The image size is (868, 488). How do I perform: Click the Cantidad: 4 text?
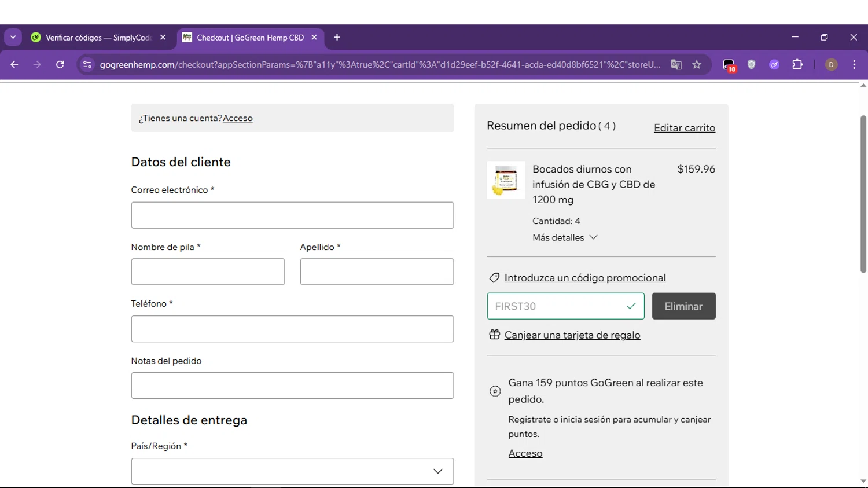(556, 221)
